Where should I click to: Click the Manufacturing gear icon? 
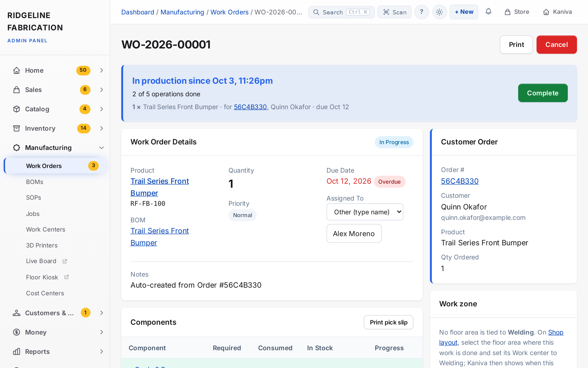[17, 148]
